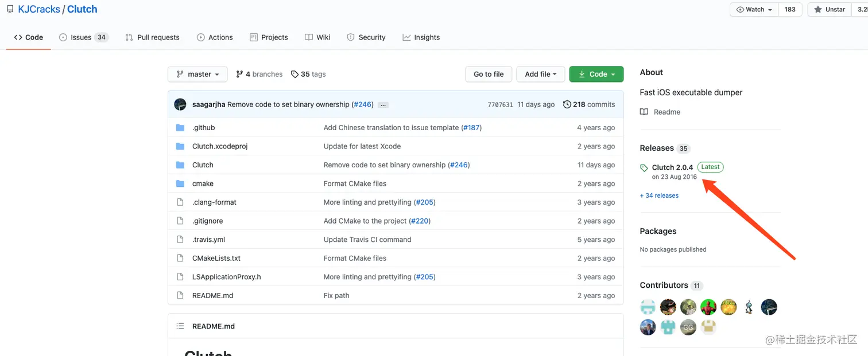This screenshot has width=868, height=356.
Task: Click the Issues count badge 34
Action: point(102,37)
